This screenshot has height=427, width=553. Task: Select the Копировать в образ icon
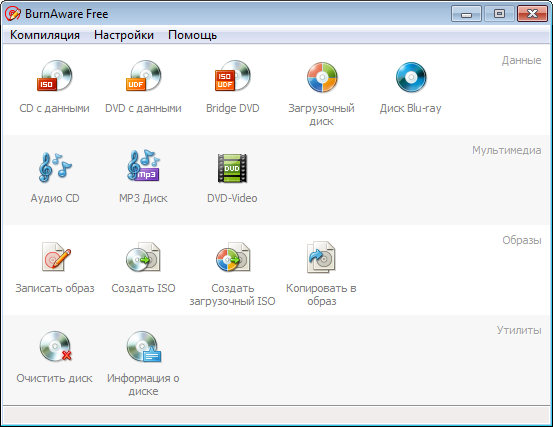coord(321,257)
